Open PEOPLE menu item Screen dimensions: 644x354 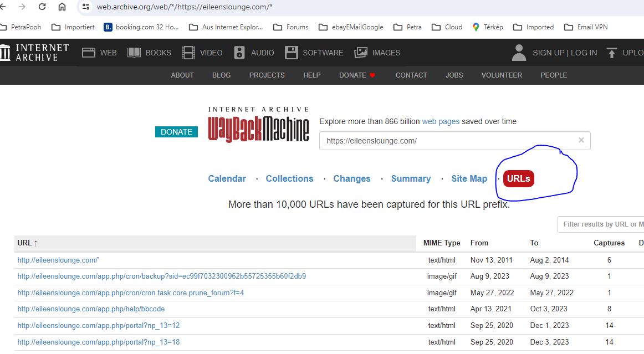pos(554,75)
